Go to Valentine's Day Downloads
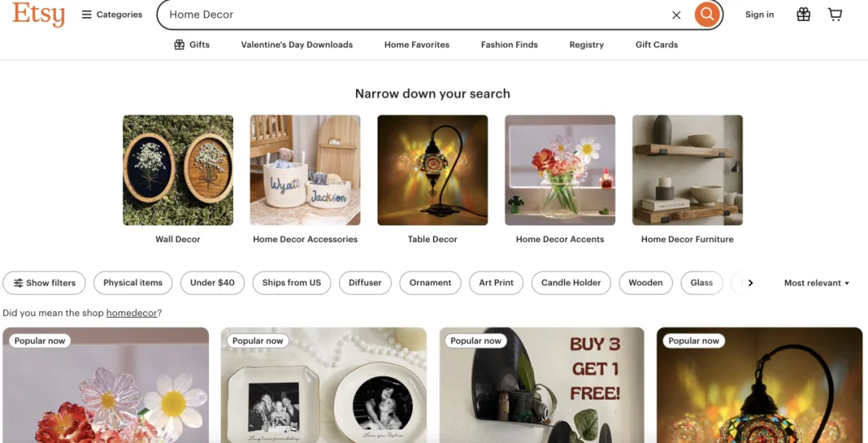The image size is (868, 443). tap(297, 45)
